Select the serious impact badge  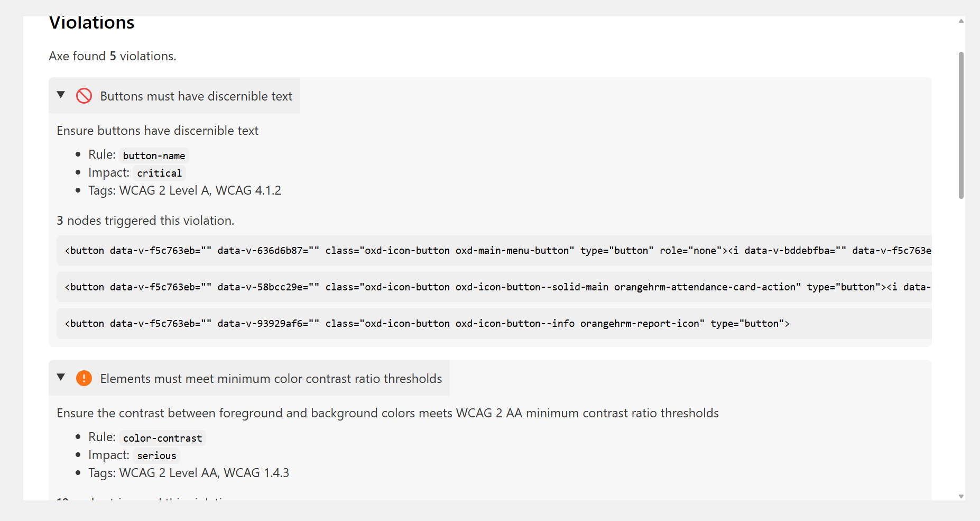156,455
